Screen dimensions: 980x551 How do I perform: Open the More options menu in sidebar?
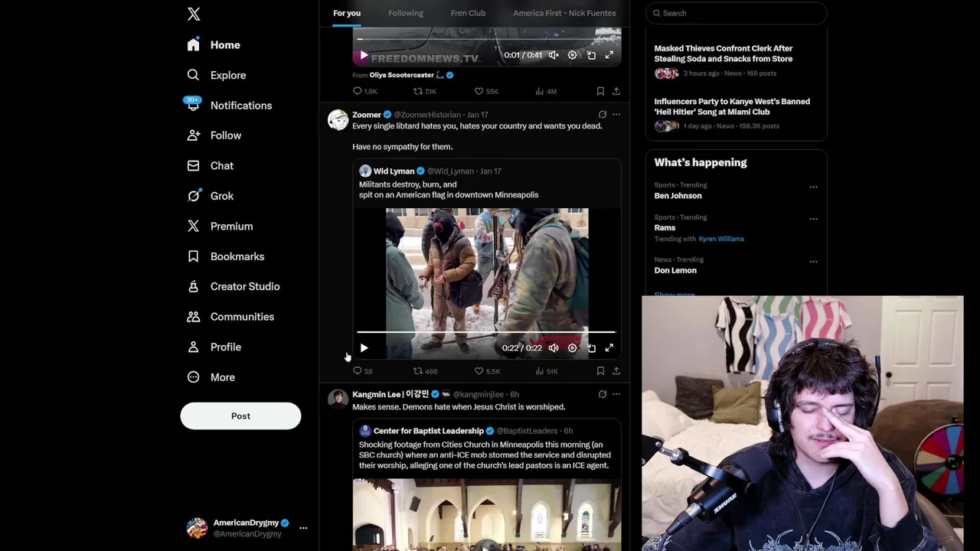[x=211, y=377]
